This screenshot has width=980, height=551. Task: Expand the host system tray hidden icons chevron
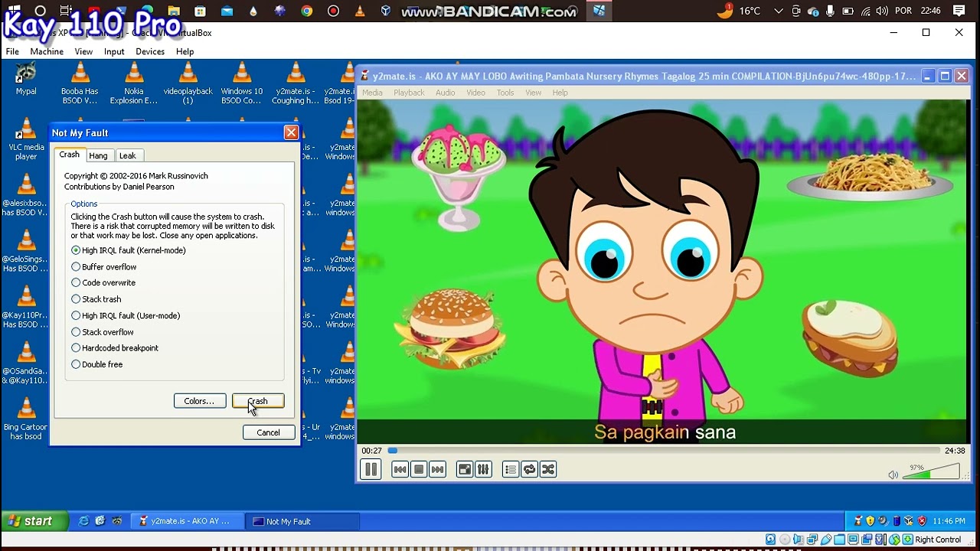click(779, 11)
